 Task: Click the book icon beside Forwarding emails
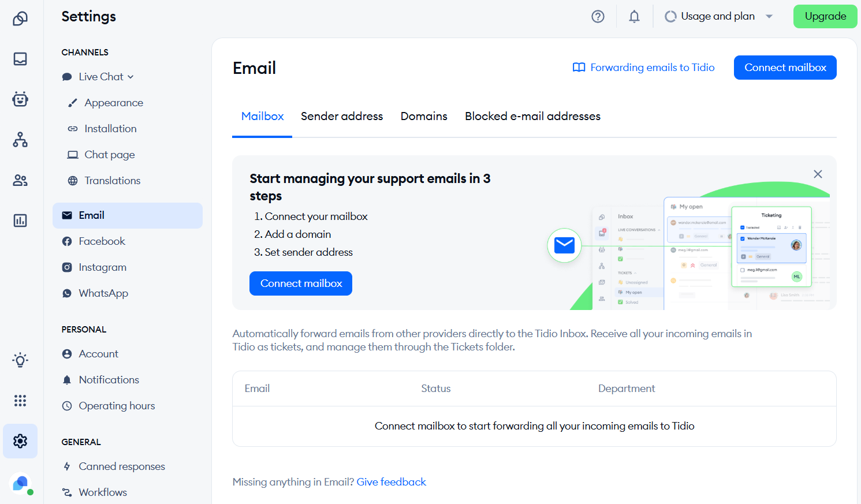tap(579, 68)
